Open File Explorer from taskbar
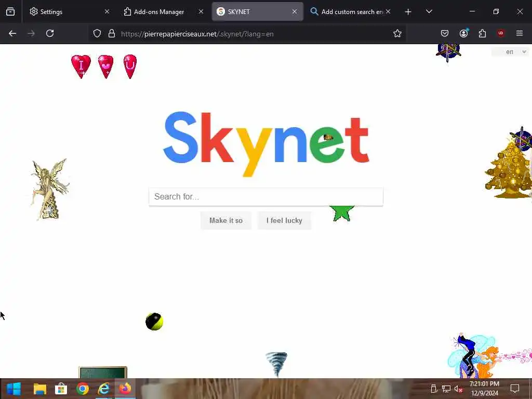This screenshot has height=399, width=532. [x=39, y=389]
